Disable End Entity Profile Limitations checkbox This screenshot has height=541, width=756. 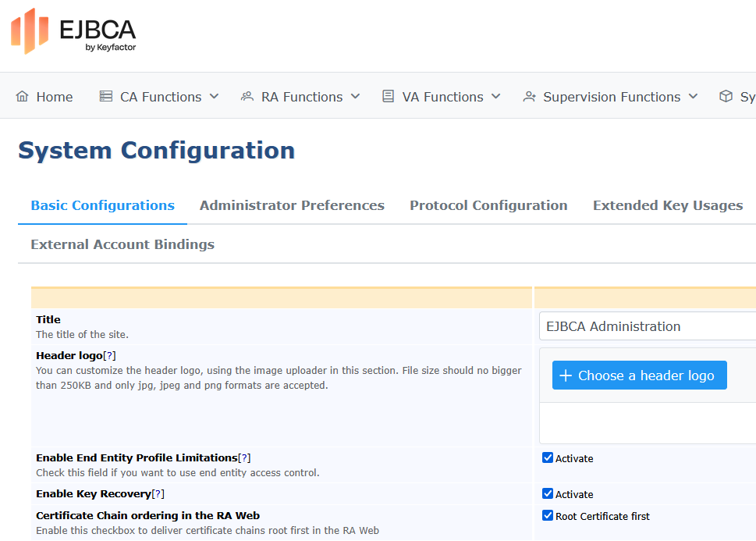(548, 458)
